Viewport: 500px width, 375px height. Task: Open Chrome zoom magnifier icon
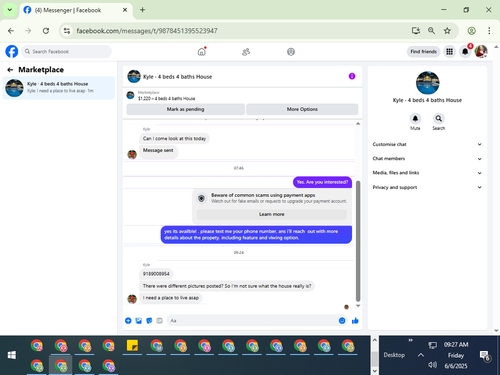coord(431,31)
